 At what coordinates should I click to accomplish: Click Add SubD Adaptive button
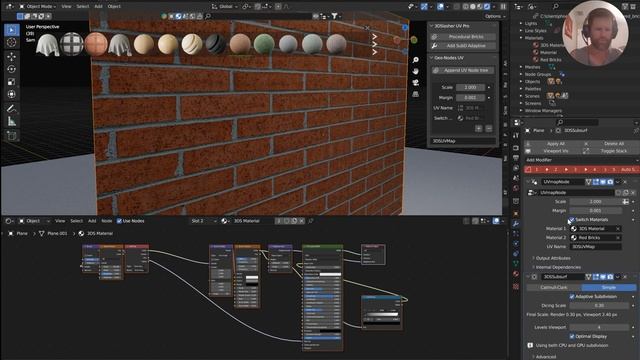(x=464, y=46)
